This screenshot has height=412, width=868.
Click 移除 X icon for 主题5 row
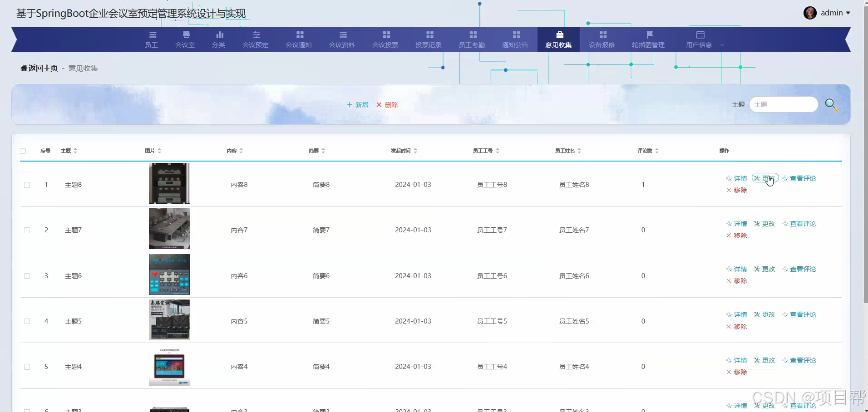729,327
